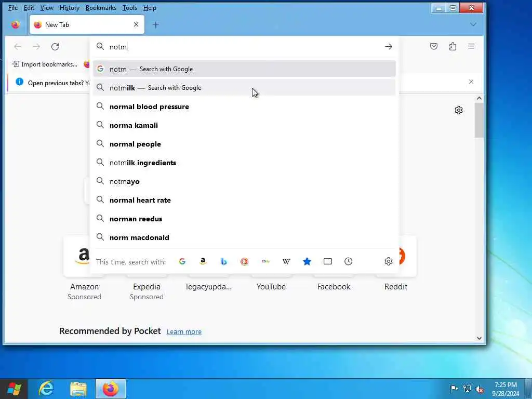Search in History clock icon
The height and width of the screenshot is (399, 532).
pyautogui.click(x=349, y=261)
